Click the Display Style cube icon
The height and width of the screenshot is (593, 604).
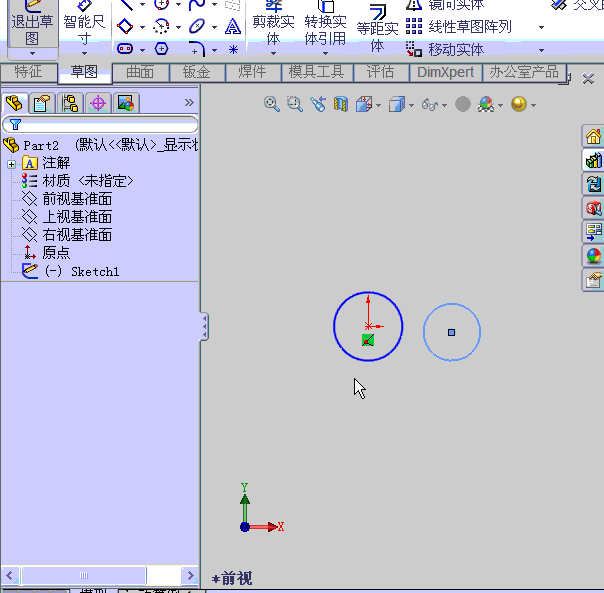[397, 104]
